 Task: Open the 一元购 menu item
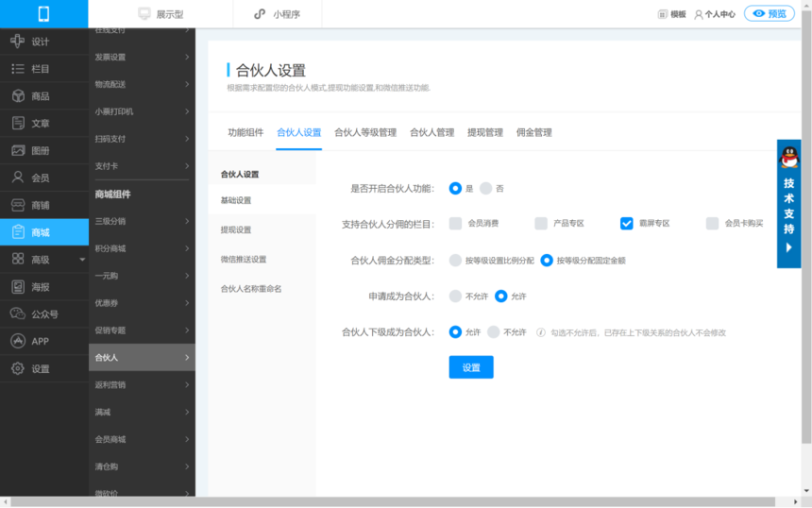[142, 276]
